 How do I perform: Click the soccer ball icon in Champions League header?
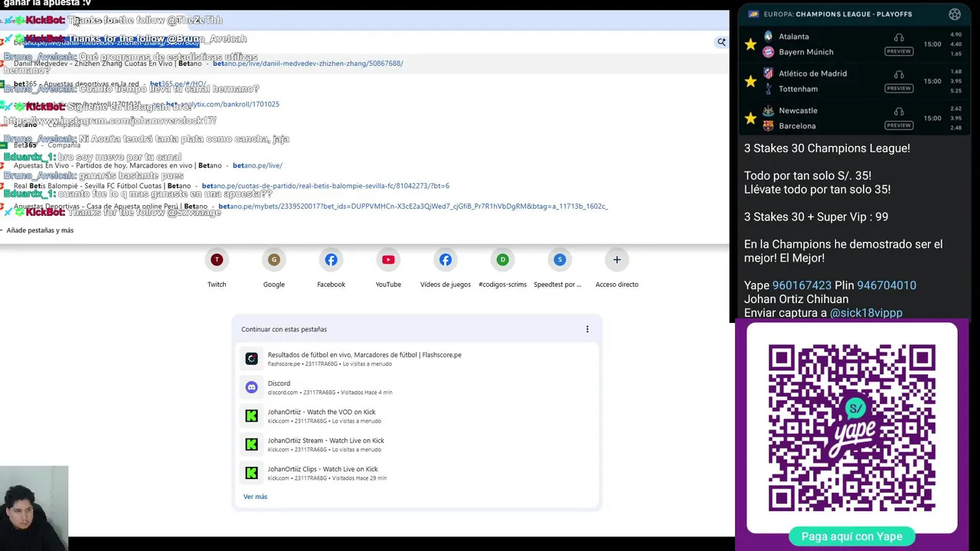click(955, 14)
